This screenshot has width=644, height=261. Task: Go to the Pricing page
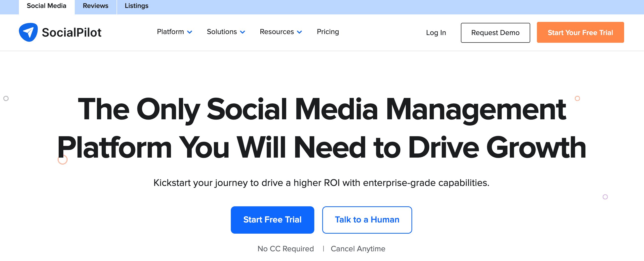pyautogui.click(x=328, y=32)
